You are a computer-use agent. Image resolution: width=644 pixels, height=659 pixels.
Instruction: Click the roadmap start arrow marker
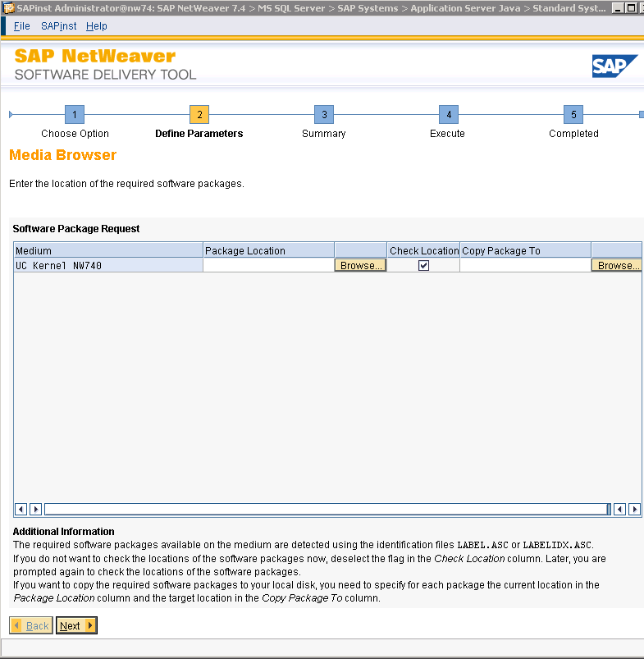tap(11, 114)
